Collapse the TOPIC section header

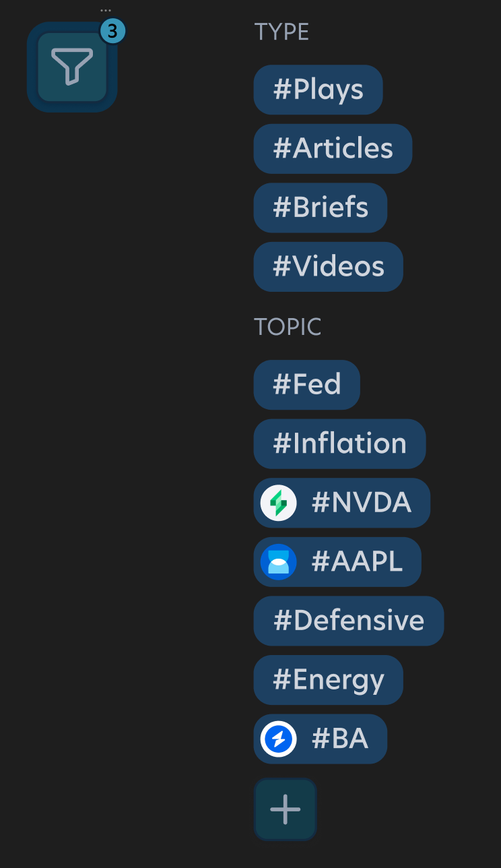[x=288, y=326]
